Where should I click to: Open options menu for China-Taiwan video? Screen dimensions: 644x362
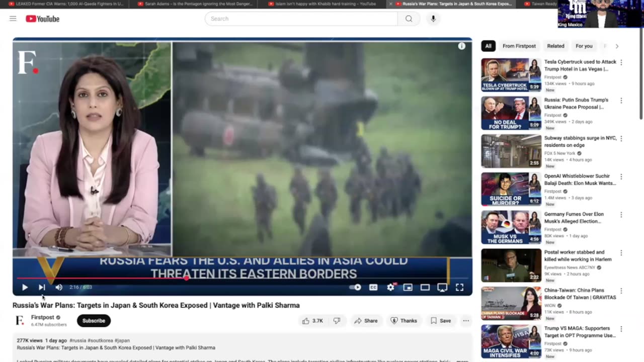[621, 291]
